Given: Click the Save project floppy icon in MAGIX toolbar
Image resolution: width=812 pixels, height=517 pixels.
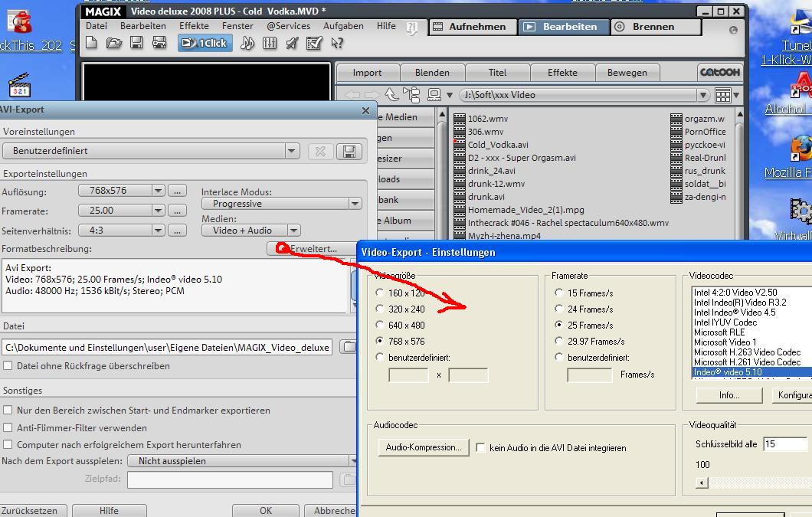Looking at the screenshot, I should pos(136,43).
